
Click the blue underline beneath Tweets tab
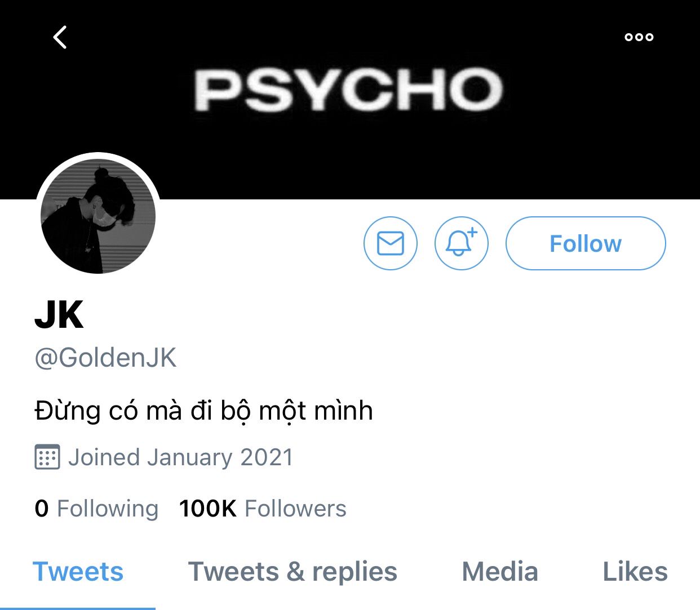click(x=78, y=607)
